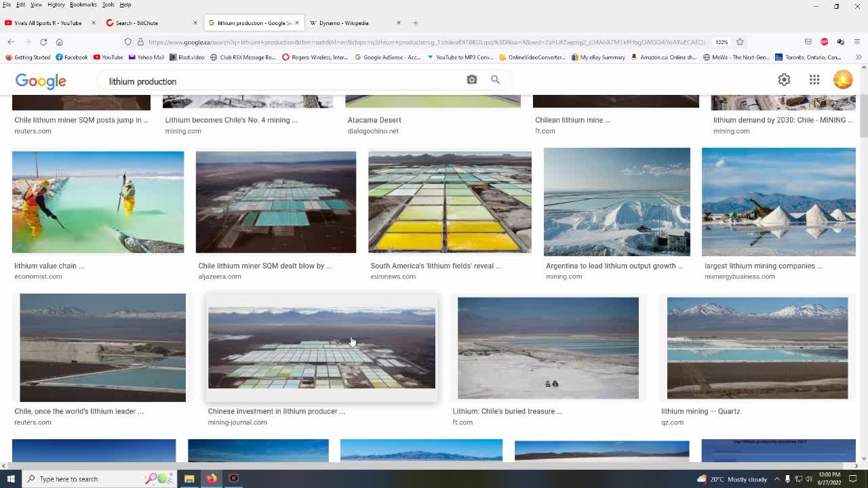
Task: Open the Argentina lithium output growth image
Action: tap(617, 202)
